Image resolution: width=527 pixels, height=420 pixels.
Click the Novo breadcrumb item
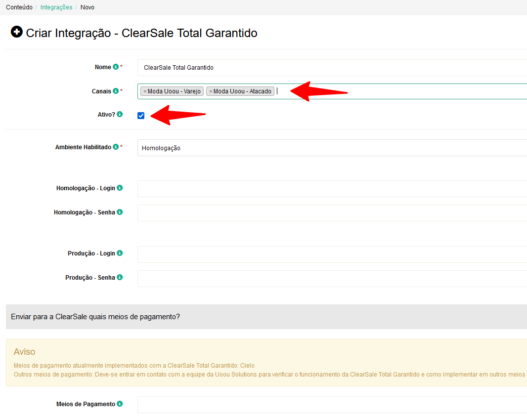(88, 7)
